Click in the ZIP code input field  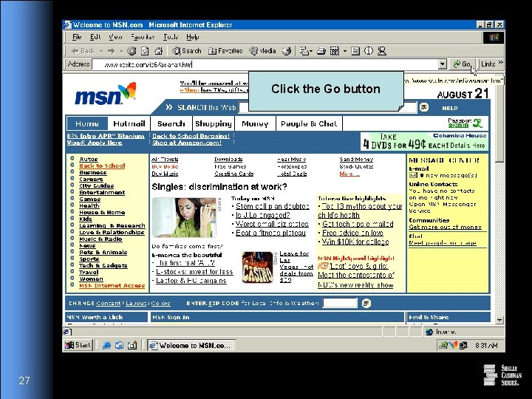(x=340, y=303)
